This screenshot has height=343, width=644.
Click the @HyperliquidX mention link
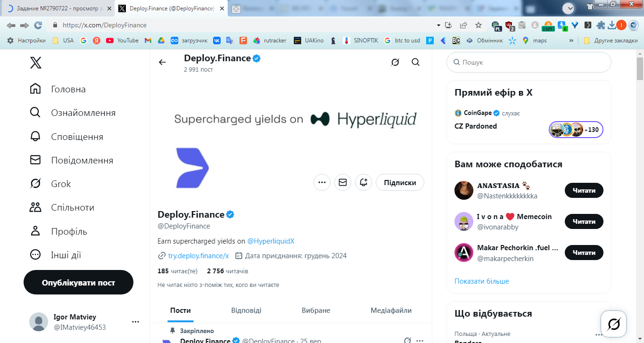pos(271,241)
